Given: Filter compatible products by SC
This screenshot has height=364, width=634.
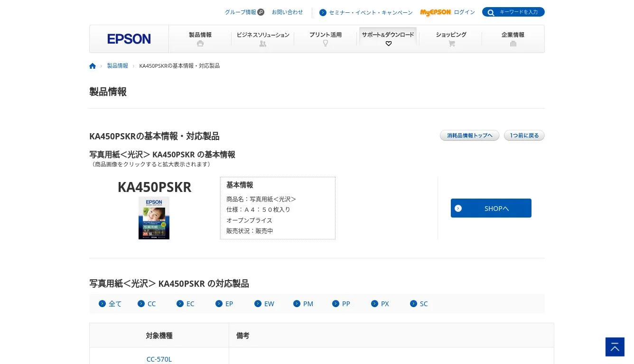Looking at the screenshot, I should click(x=419, y=304).
